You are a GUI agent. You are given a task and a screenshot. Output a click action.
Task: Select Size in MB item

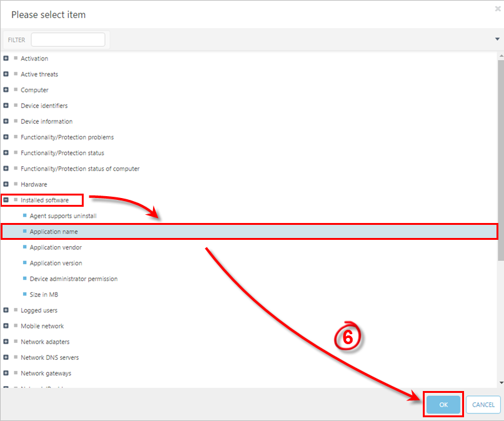[x=44, y=295]
